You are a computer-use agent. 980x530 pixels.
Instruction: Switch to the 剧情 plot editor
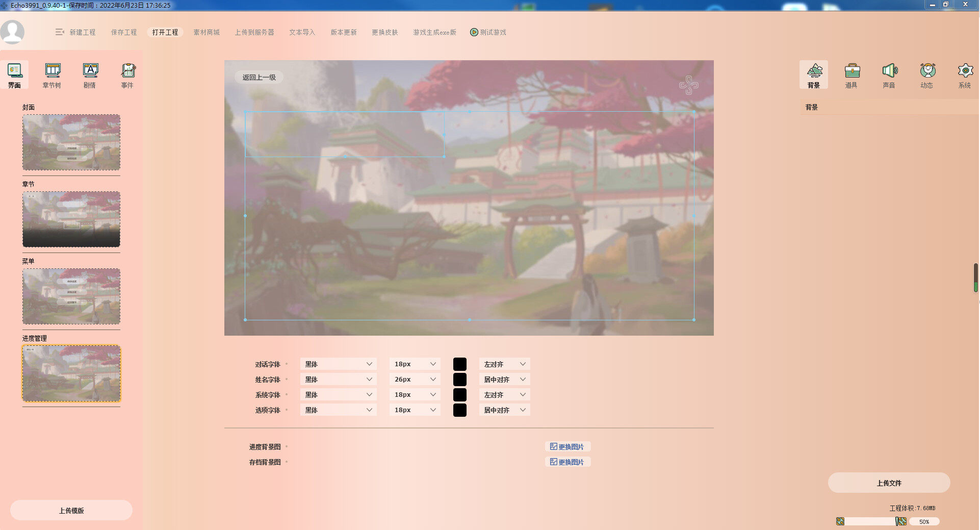click(90, 75)
